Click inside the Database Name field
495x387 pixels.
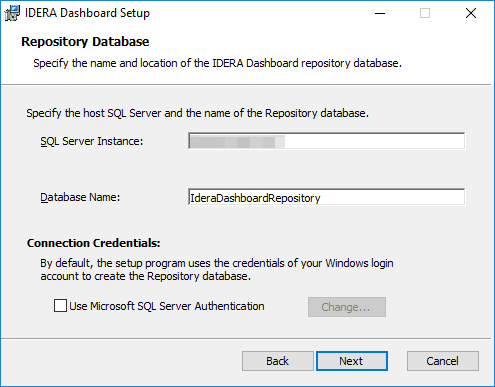326,197
